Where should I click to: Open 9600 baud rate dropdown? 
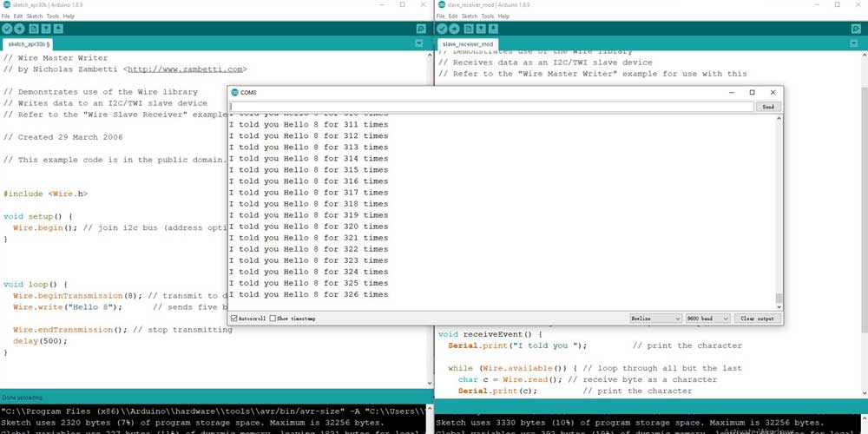pos(708,319)
